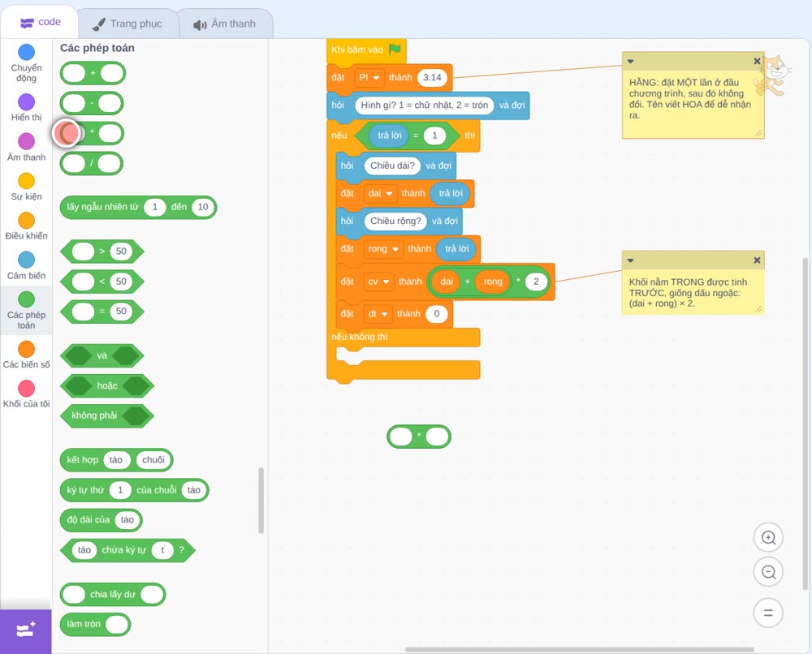The width and height of the screenshot is (812, 654).
Task: Click the 3.14 value input field
Action: 432,78
